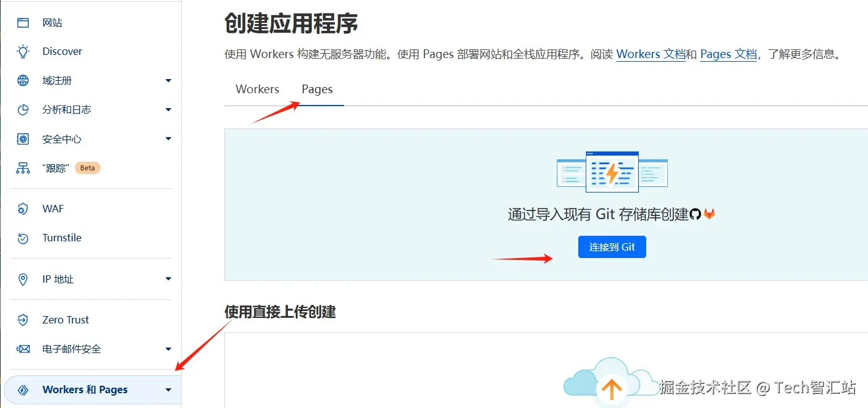Select the Pages tab
This screenshot has width=868, height=408.
coord(317,90)
